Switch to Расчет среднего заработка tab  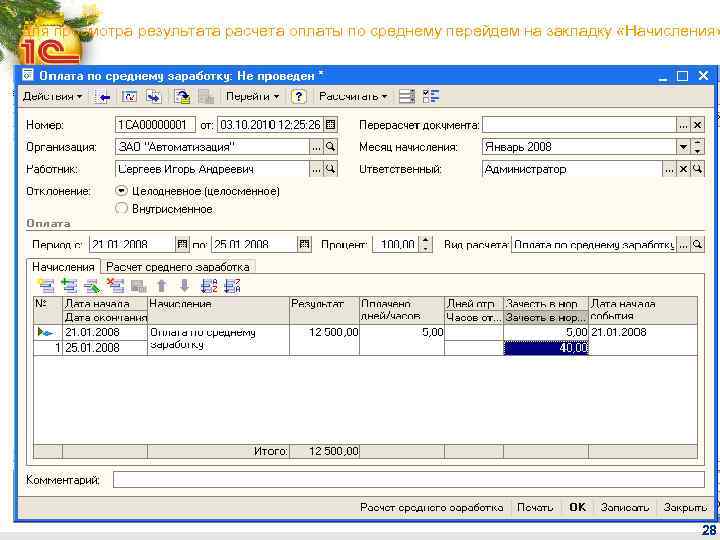pos(178,267)
